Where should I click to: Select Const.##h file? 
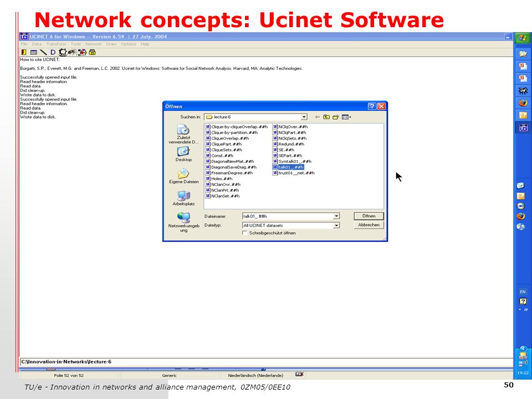[219, 156]
